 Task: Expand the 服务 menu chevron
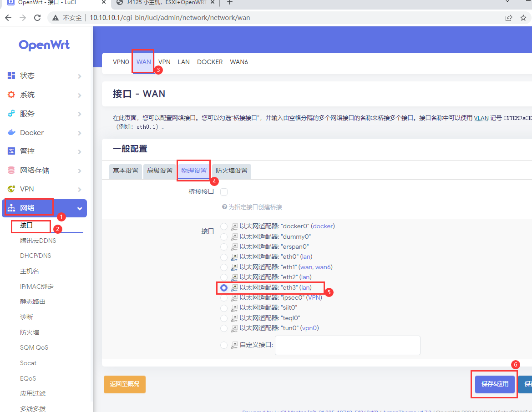80,114
